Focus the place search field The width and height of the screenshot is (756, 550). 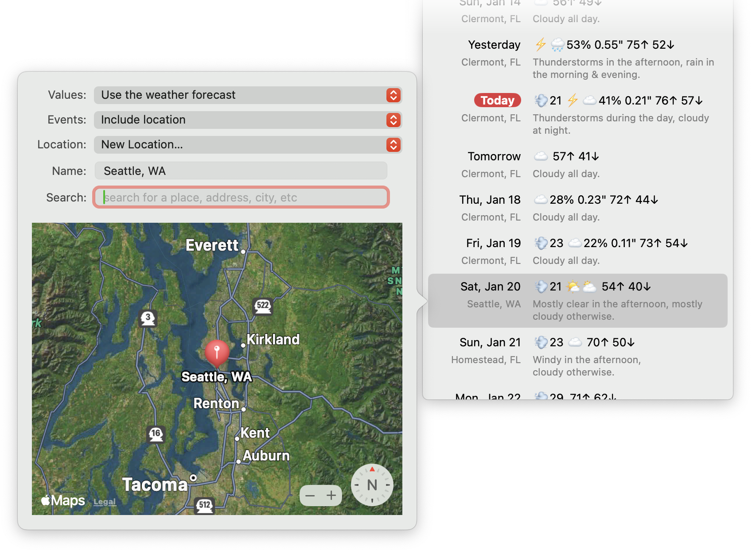(x=241, y=198)
